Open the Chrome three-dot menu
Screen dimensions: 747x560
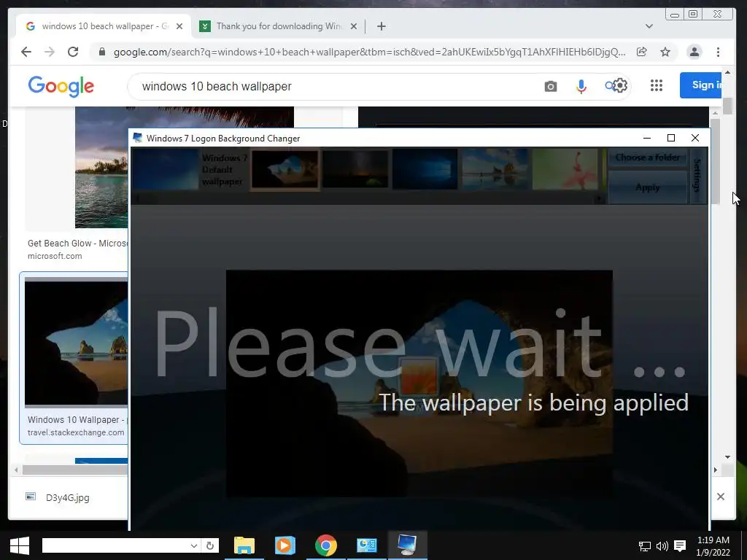[x=718, y=52]
